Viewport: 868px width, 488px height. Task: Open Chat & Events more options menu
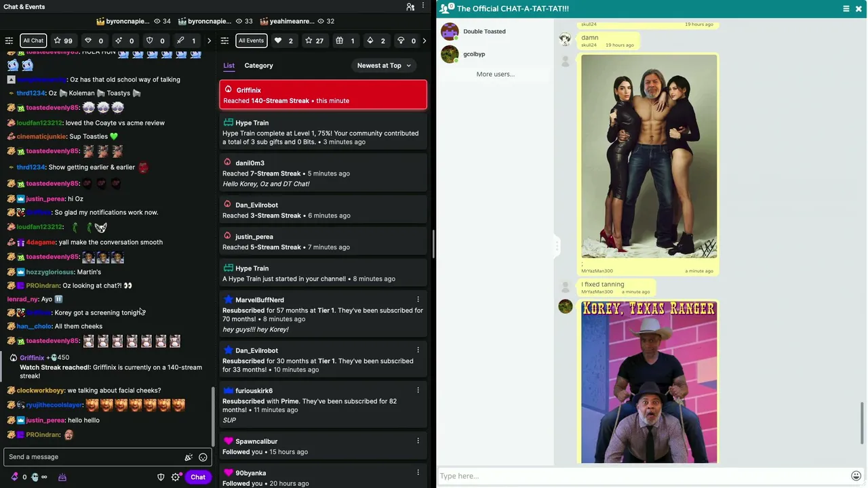(x=423, y=7)
